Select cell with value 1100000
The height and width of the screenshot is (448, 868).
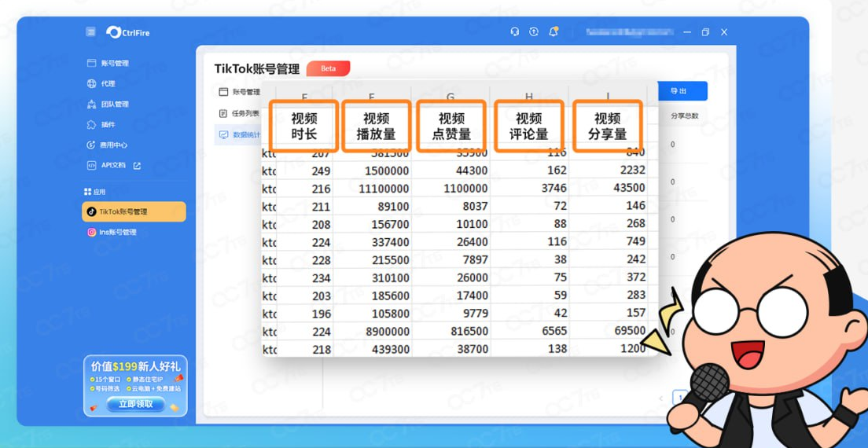(x=451, y=189)
